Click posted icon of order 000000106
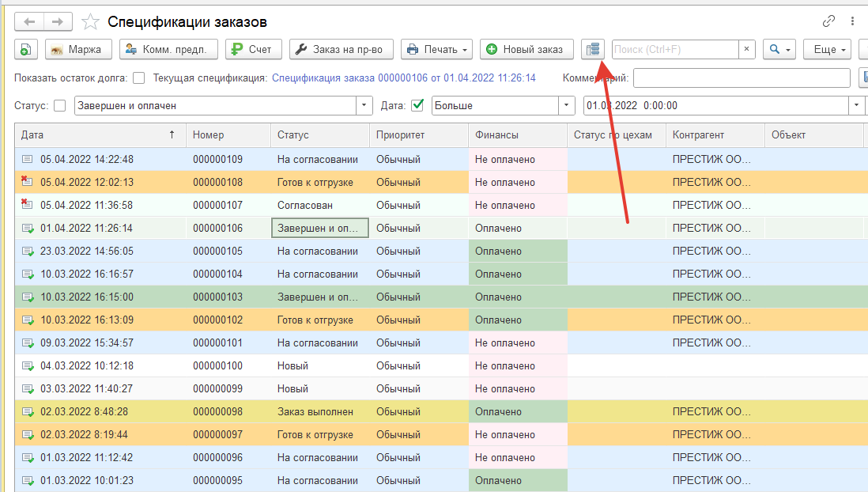 pos(28,229)
